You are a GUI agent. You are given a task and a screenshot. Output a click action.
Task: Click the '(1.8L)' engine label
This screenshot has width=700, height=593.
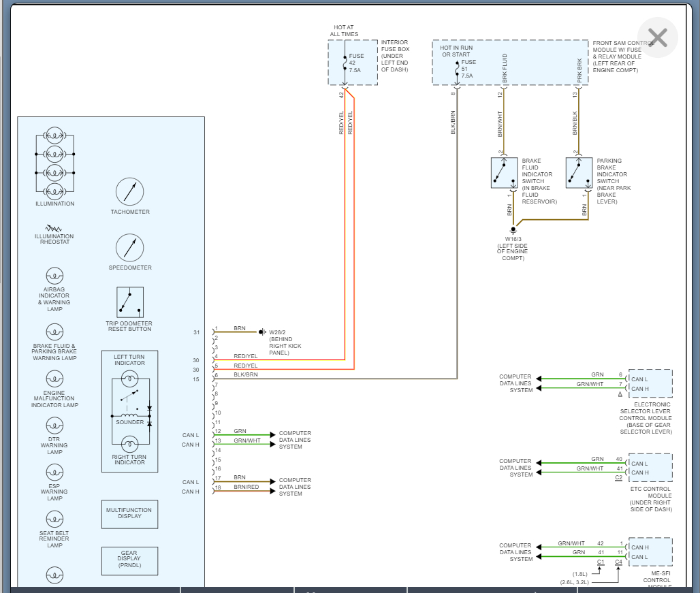coord(580,574)
